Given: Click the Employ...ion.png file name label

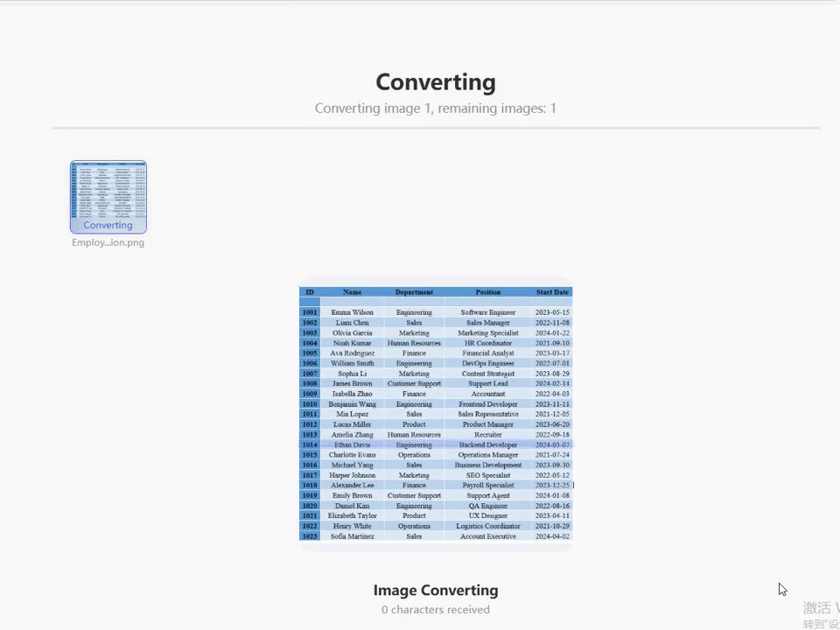Looking at the screenshot, I should pyautogui.click(x=108, y=243).
